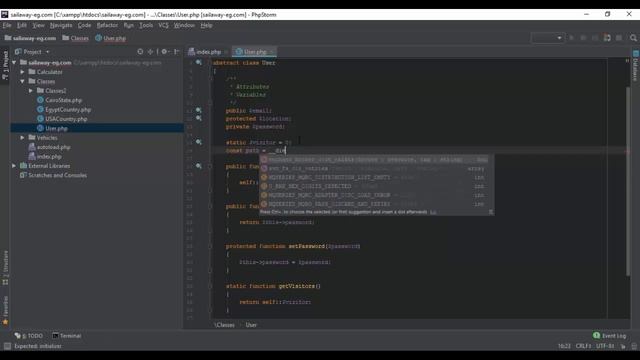Open the TODO tool window
The image size is (640, 360).
[29, 336]
